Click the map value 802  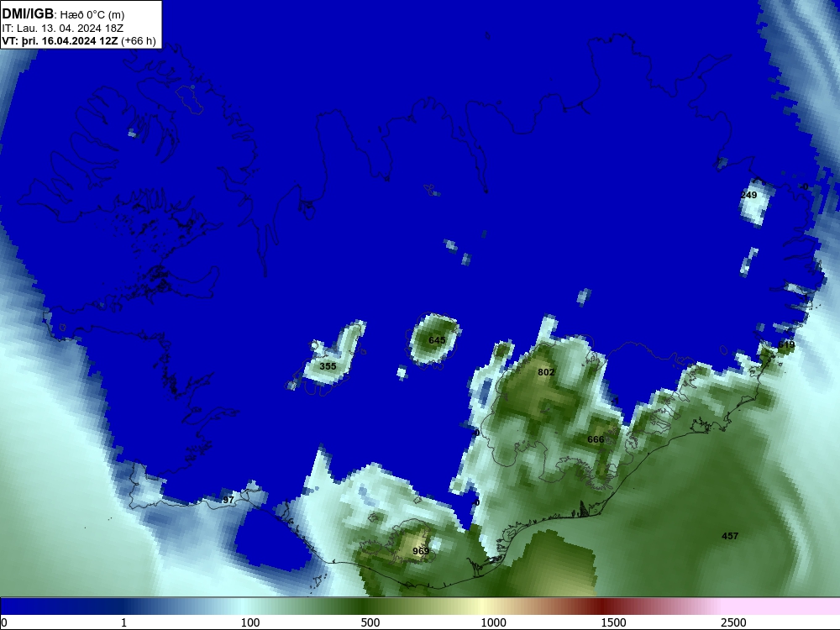click(x=546, y=372)
